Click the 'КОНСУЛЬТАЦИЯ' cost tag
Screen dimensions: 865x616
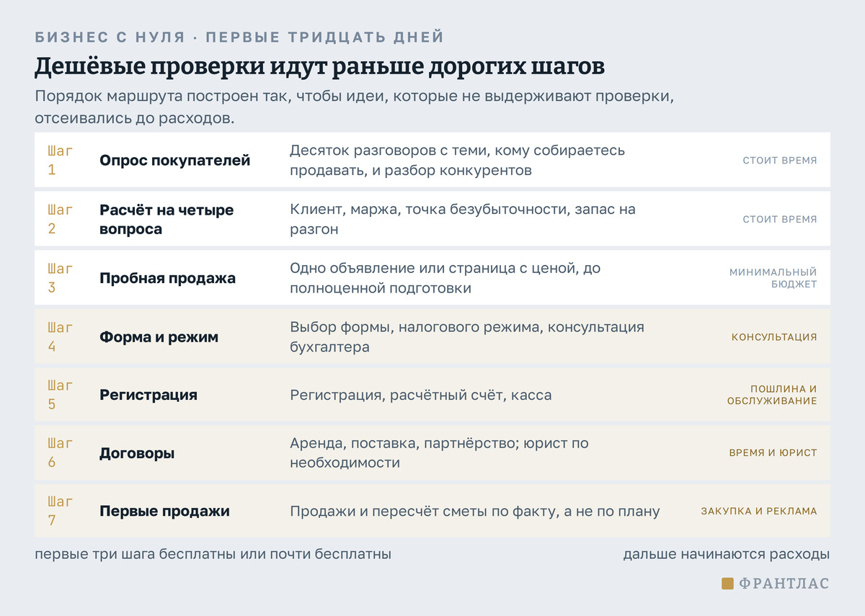click(x=774, y=337)
